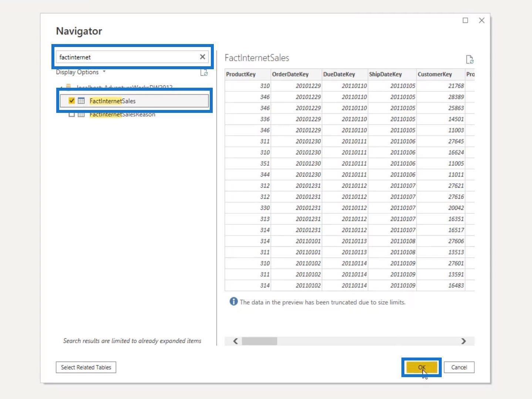The image size is (532, 399).
Task: Click the FactInternetSales table icon
Action: click(x=81, y=101)
